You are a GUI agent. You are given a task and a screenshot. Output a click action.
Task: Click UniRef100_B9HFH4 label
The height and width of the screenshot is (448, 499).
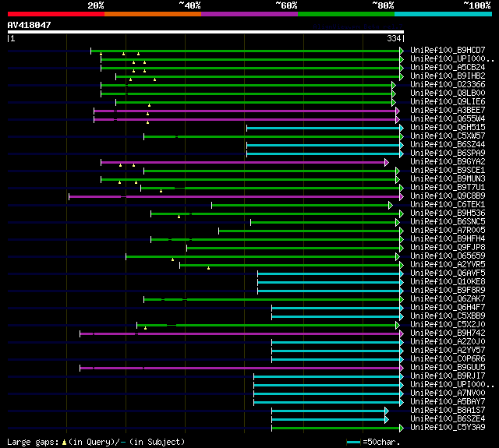448,239
